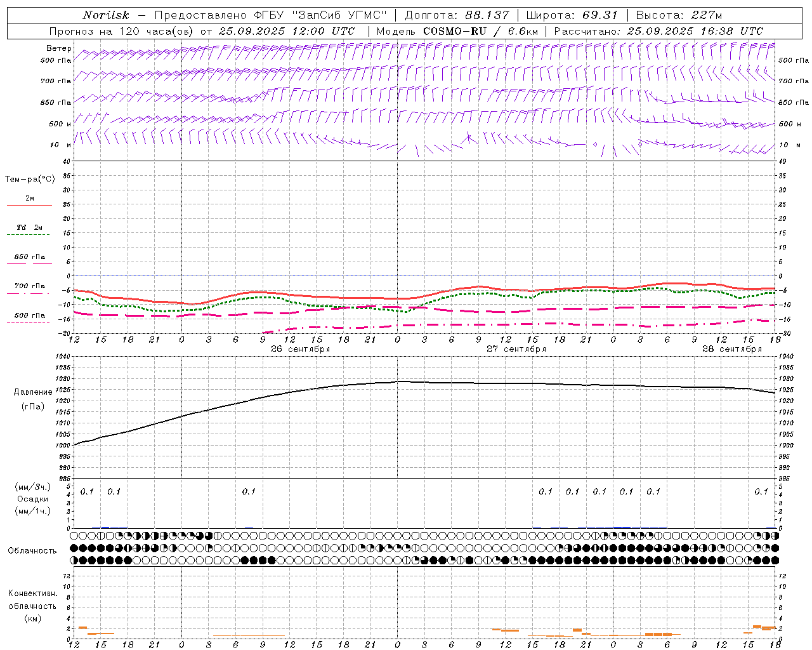
Task: Click the "850 гПа" temperature legend entry
Action: (30, 256)
